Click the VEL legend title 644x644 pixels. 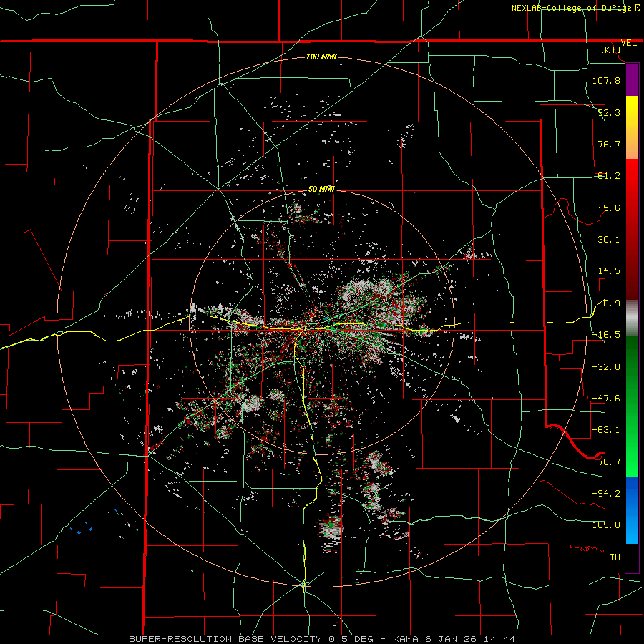(x=629, y=43)
